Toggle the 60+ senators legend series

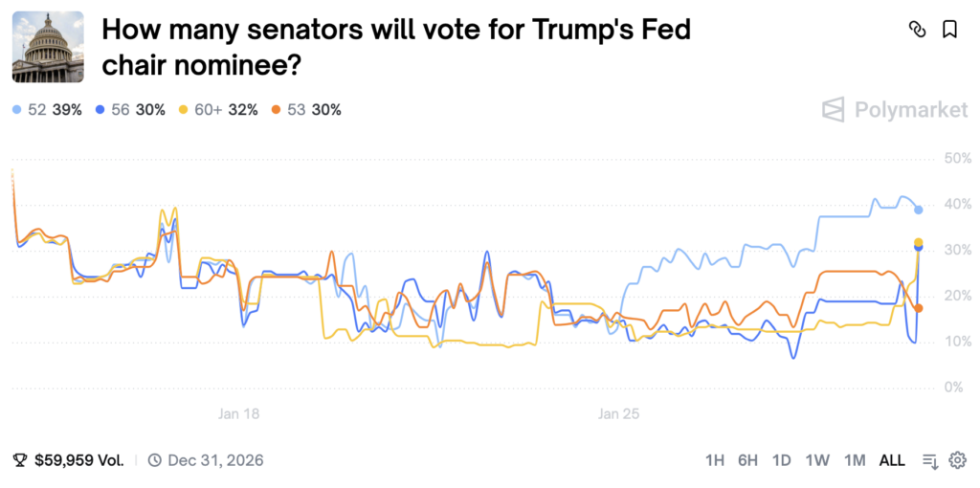pos(218,110)
